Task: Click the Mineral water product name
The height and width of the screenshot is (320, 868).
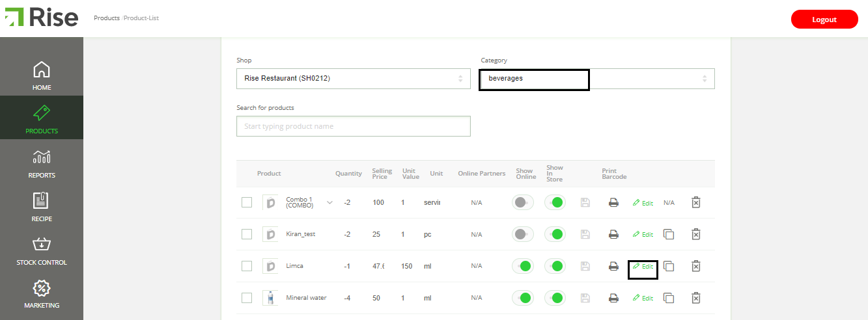Action: [306, 298]
